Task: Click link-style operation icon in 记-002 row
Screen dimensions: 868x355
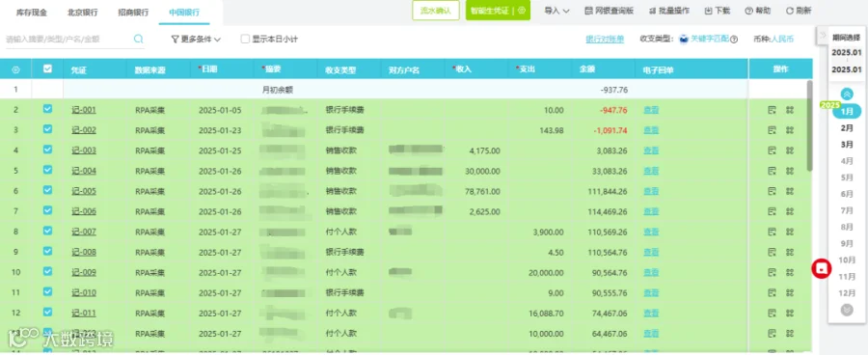Action: (x=790, y=130)
